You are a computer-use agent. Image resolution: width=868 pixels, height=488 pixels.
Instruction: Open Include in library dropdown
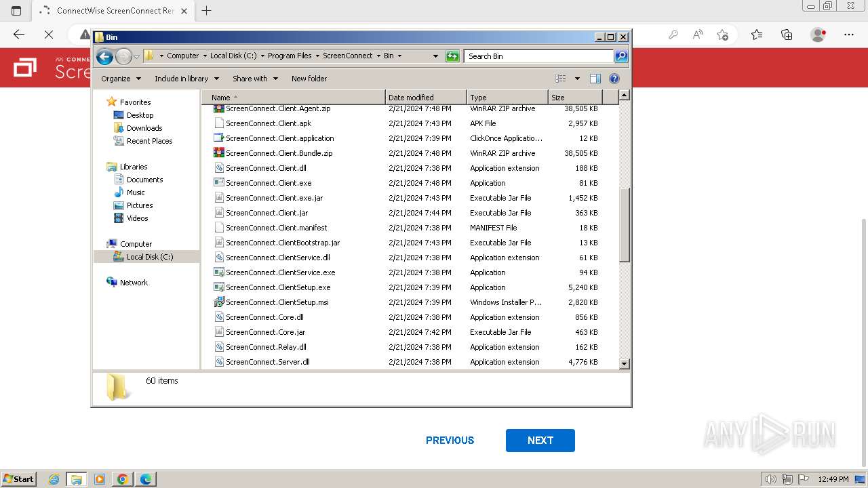point(186,79)
